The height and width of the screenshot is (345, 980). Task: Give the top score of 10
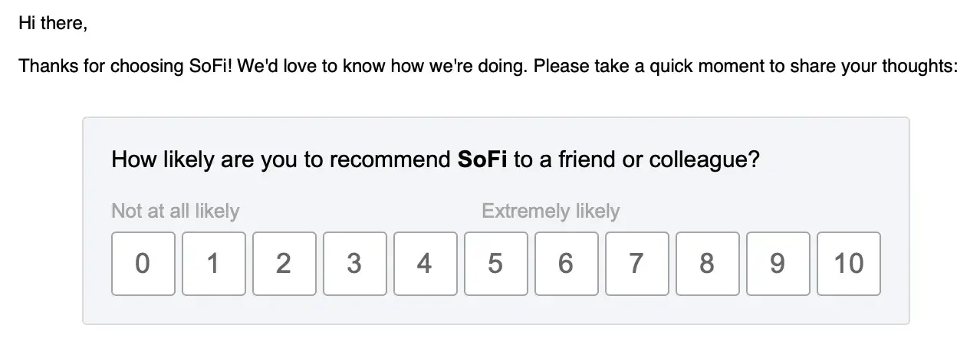848,264
